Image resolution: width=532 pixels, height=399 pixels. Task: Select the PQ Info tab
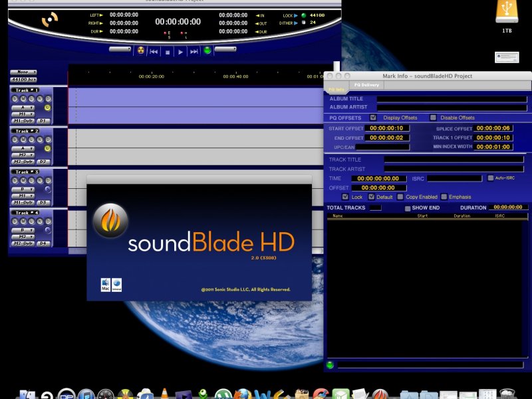(336, 89)
